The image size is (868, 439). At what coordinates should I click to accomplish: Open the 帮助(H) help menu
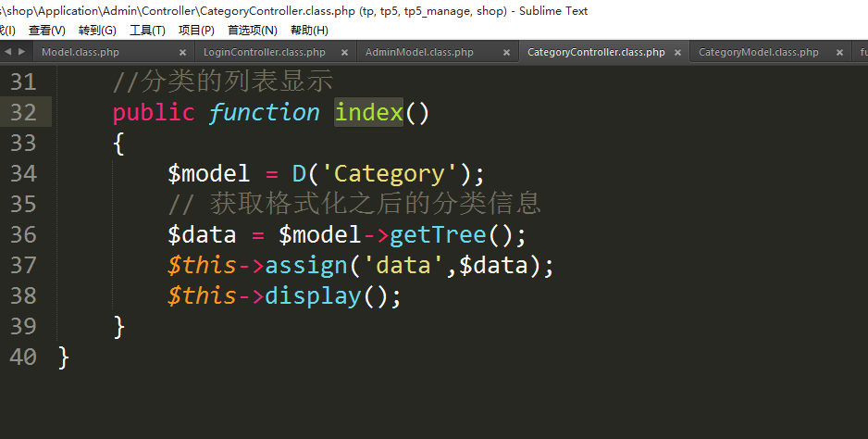309,30
